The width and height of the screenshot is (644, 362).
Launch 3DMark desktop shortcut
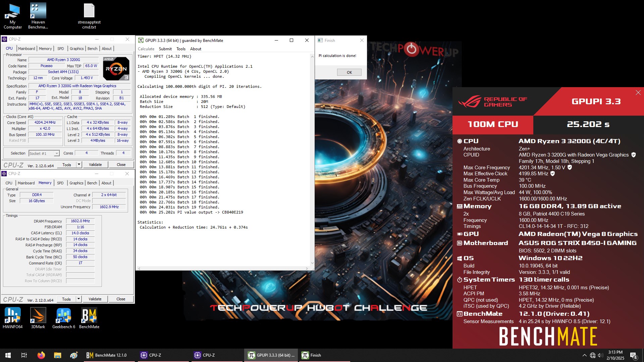pyautogui.click(x=38, y=318)
